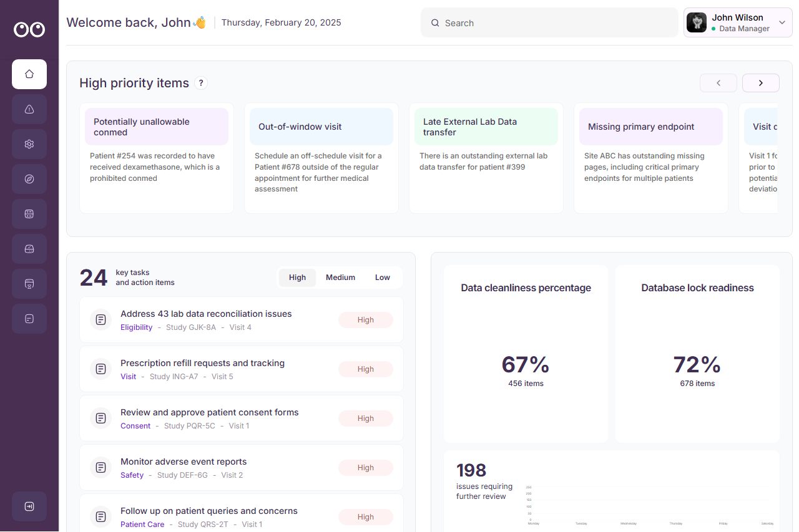Click John Wilson's profile avatar
Screen dimensions: 799x532
click(x=697, y=22)
